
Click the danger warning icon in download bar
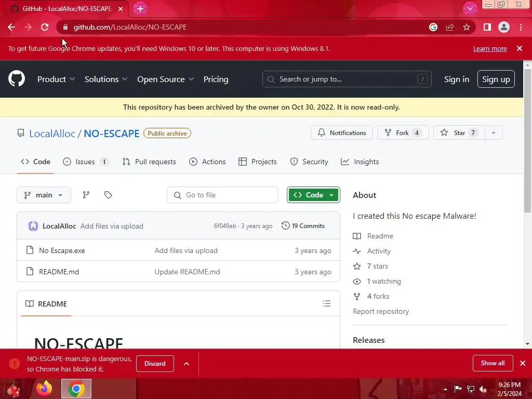coord(15,364)
